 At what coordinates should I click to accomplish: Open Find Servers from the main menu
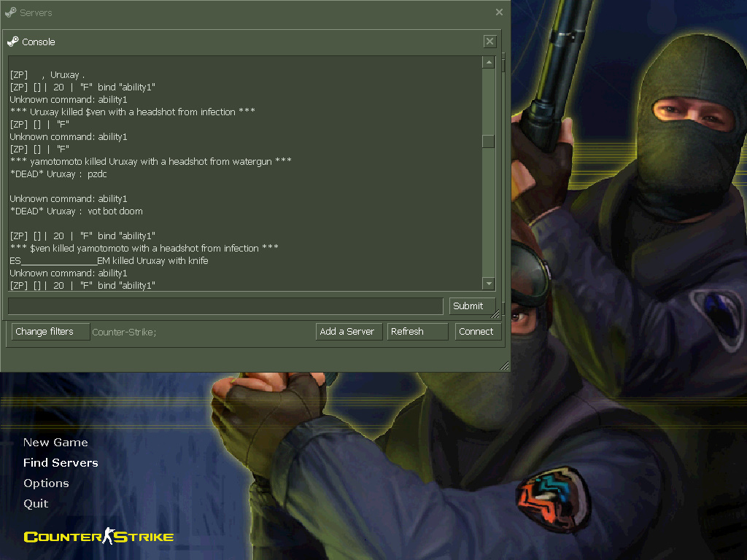pos(61,463)
